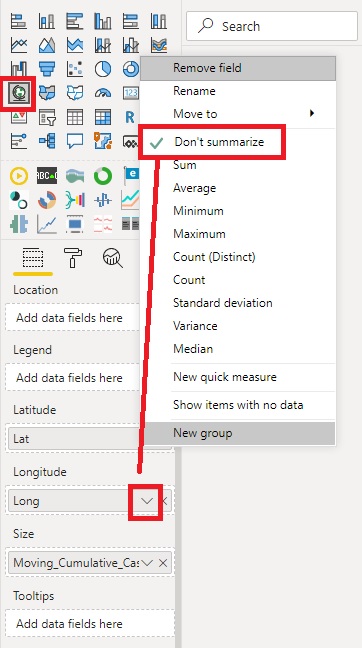Choose the Clustered column chart visual
The image size is (362, 648).
tap(102, 21)
